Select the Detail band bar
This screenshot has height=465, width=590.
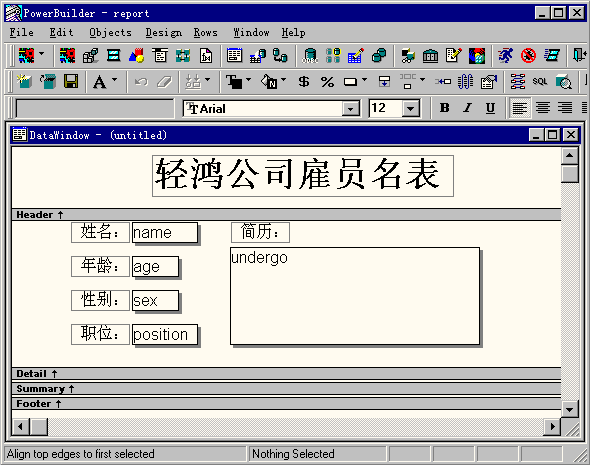click(286, 374)
